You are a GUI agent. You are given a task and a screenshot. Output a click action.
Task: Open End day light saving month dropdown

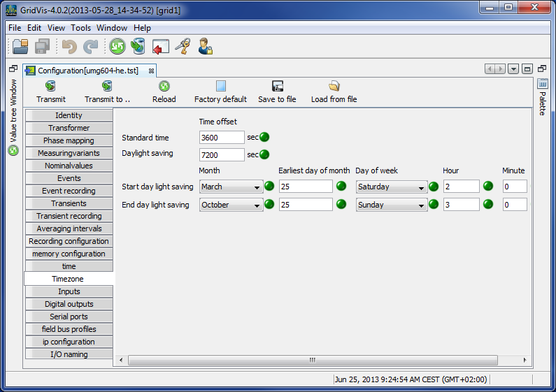230,205
